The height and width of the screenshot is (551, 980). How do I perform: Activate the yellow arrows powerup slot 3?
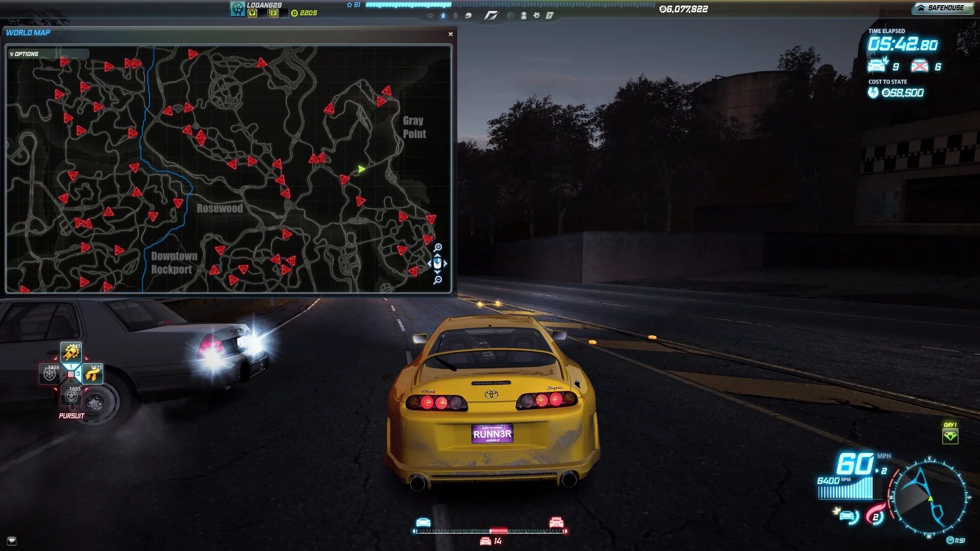[92, 373]
